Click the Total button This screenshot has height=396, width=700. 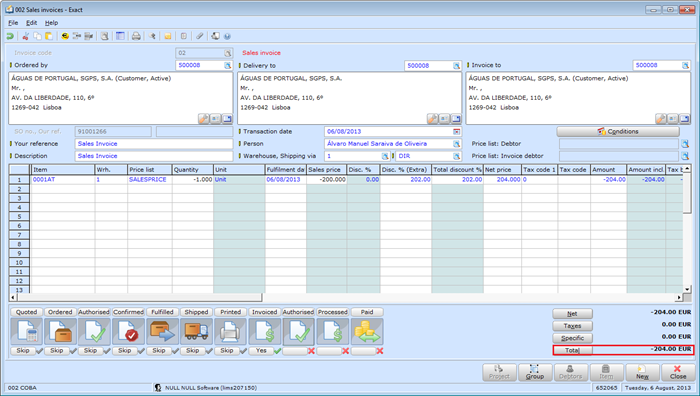(572, 350)
